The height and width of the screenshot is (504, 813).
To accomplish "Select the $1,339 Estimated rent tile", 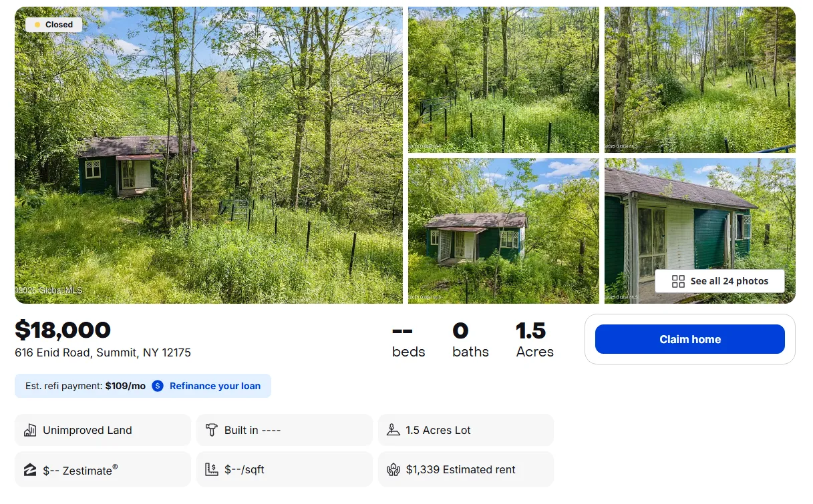I will pyautogui.click(x=466, y=469).
